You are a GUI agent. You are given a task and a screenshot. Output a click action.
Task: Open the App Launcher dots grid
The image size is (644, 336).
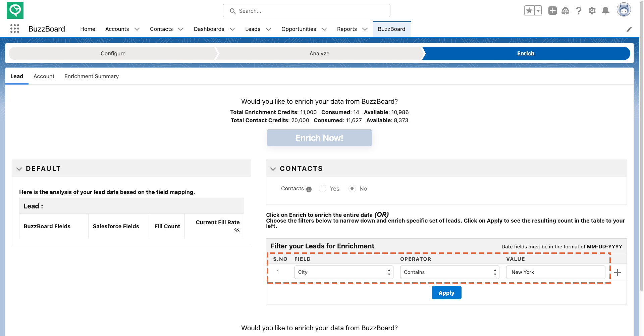(x=15, y=29)
